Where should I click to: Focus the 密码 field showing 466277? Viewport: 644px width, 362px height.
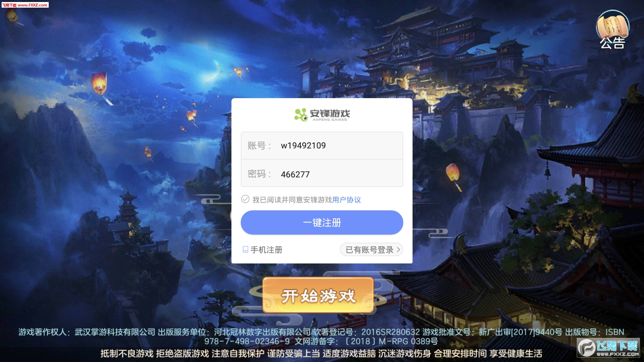click(322, 174)
